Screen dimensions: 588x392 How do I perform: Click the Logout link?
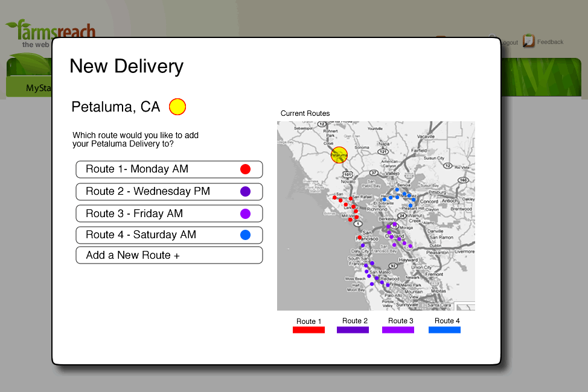509,43
